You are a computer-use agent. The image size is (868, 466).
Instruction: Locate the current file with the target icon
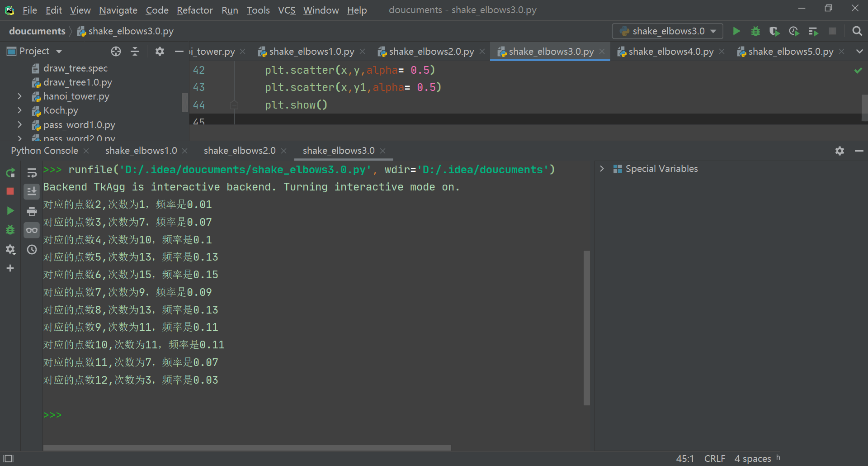pyautogui.click(x=116, y=51)
